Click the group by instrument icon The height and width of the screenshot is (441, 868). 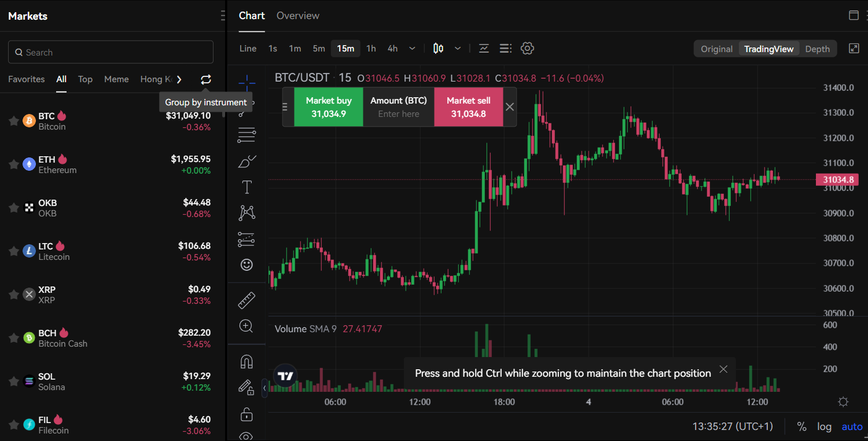206,80
